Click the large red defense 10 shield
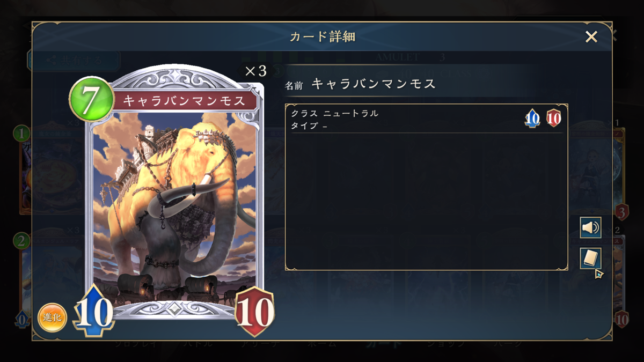This screenshot has width=644, height=362. 254,312
